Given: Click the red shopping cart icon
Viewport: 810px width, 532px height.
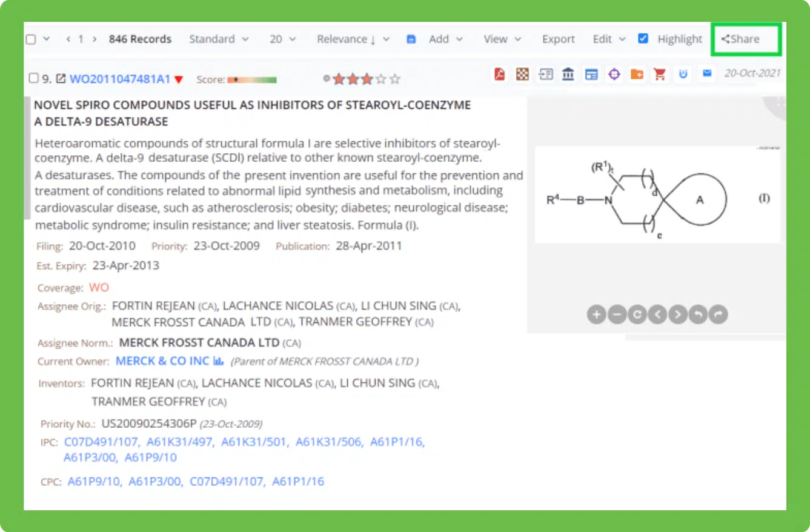Looking at the screenshot, I should (660, 75).
